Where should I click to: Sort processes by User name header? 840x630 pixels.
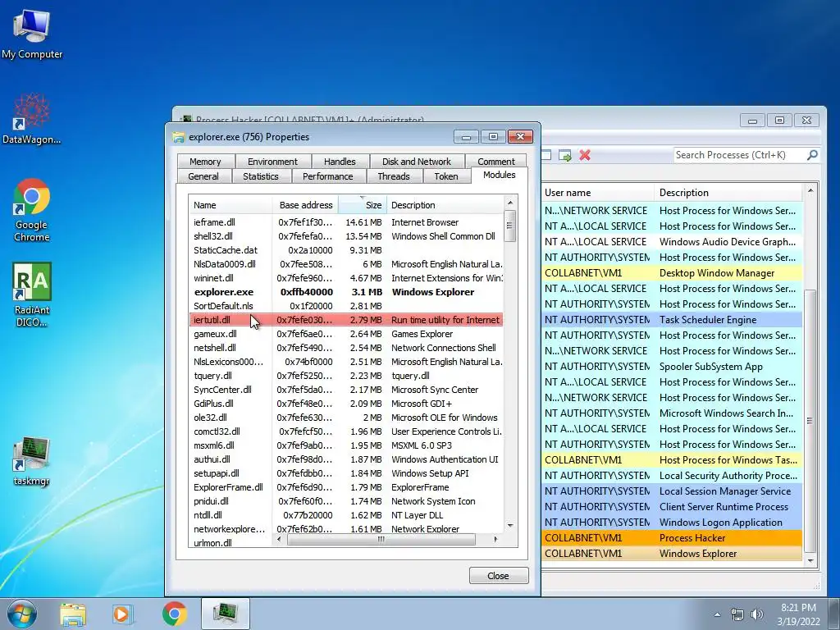tap(597, 193)
